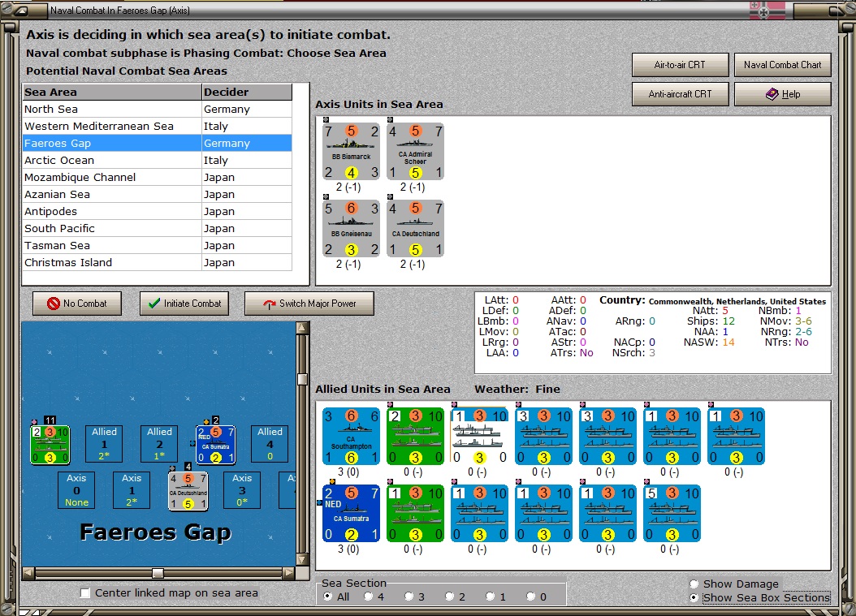Select Sea Section 4 radio button

coord(369,597)
